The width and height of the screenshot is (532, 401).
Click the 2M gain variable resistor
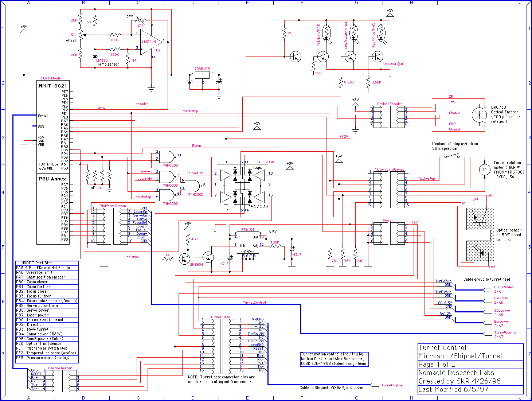click(x=140, y=20)
